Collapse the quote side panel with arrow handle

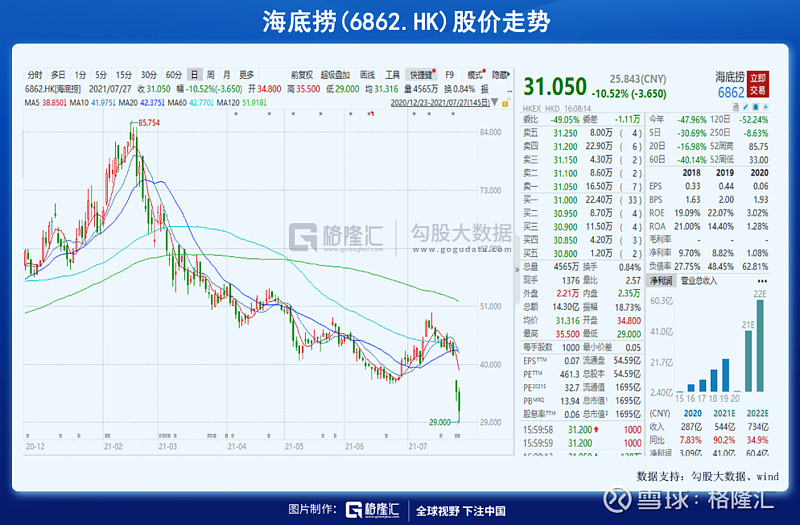coord(517,269)
